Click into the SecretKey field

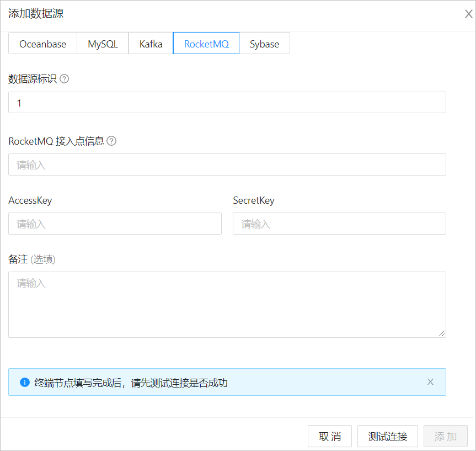click(x=339, y=224)
